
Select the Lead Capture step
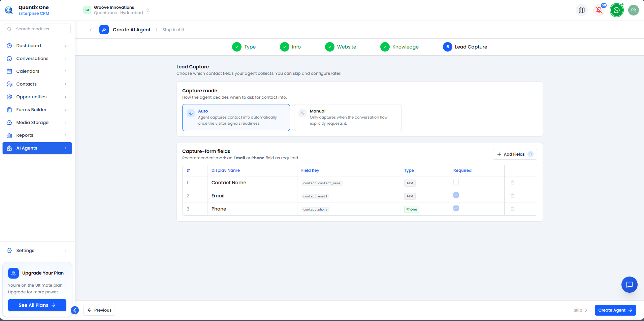pos(465,47)
